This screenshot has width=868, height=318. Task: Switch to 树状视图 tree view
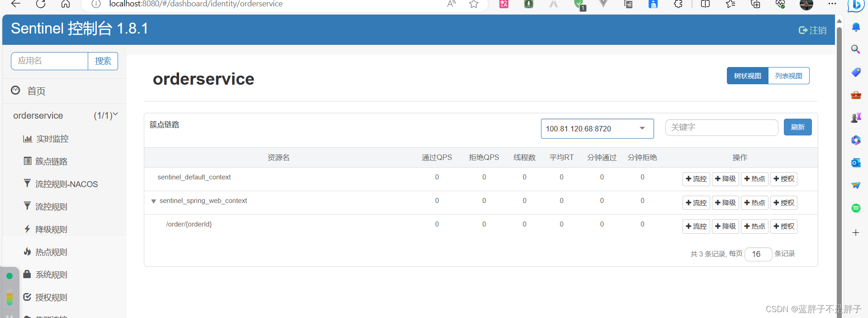pyautogui.click(x=748, y=76)
